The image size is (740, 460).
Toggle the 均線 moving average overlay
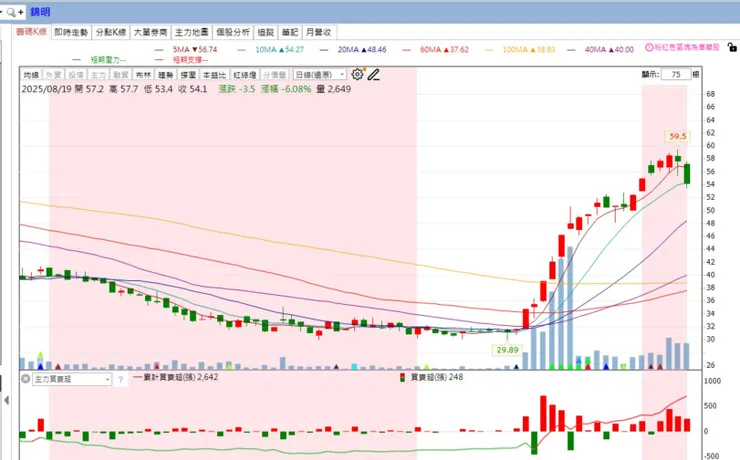pyautogui.click(x=31, y=75)
